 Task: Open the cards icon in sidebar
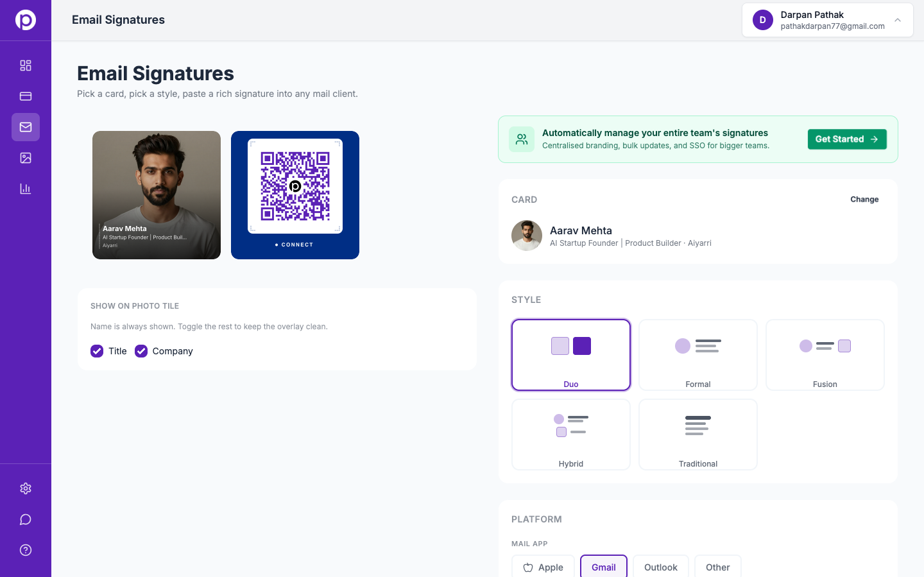pos(26,96)
